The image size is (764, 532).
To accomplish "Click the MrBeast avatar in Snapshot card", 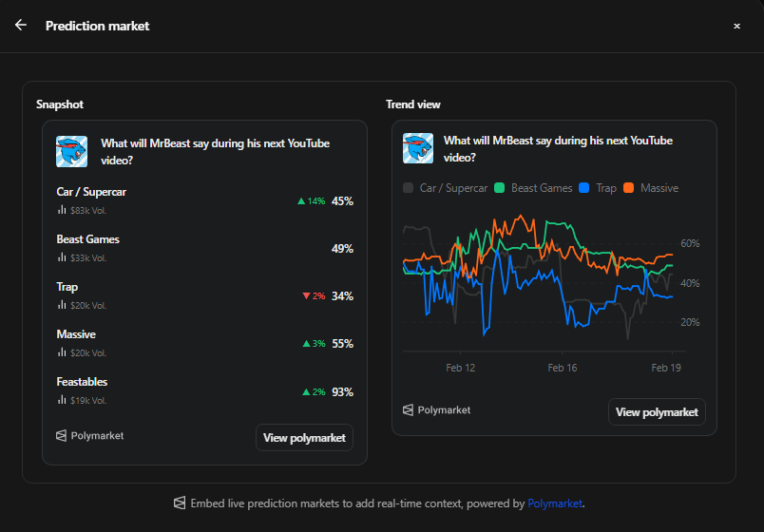I will [x=72, y=151].
